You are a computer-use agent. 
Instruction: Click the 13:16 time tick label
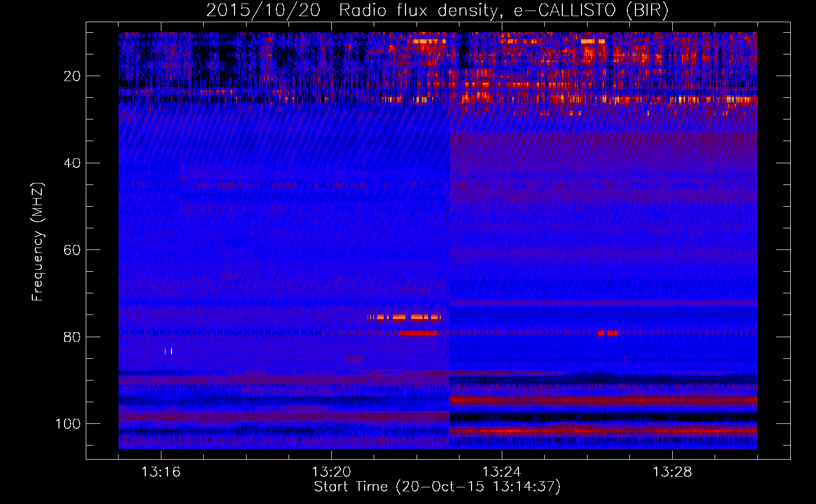click(x=161, y=472)
